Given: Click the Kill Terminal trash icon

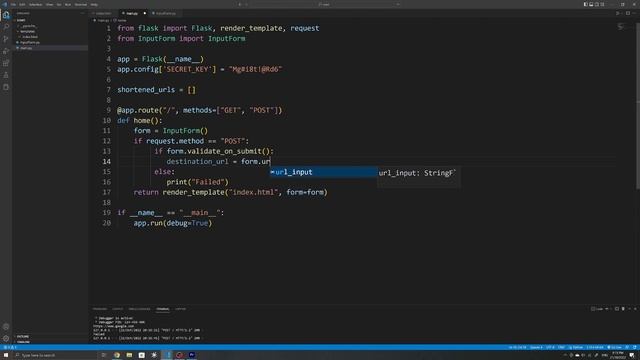Looking at the screenshot, I should pyautogui.click(x=623, y=309).
